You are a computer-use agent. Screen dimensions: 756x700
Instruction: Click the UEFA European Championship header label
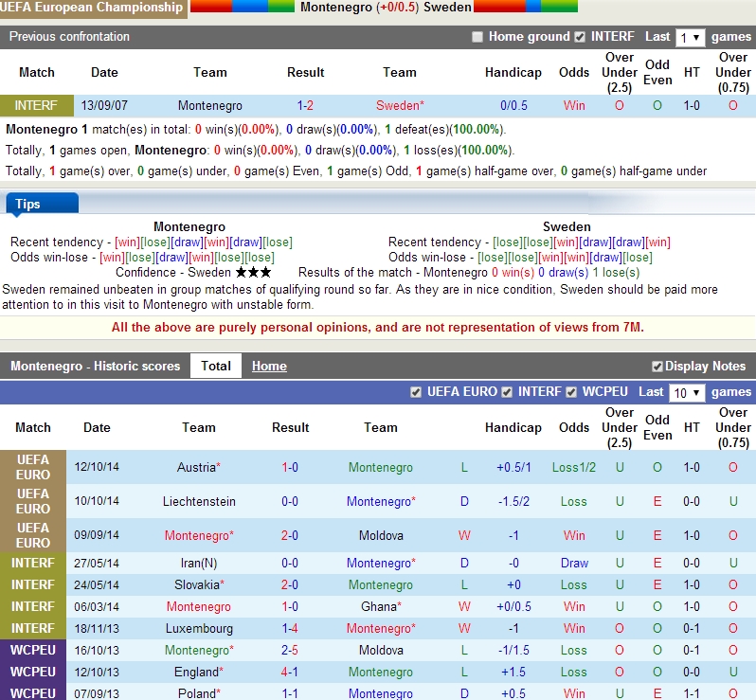click(92, 8)
